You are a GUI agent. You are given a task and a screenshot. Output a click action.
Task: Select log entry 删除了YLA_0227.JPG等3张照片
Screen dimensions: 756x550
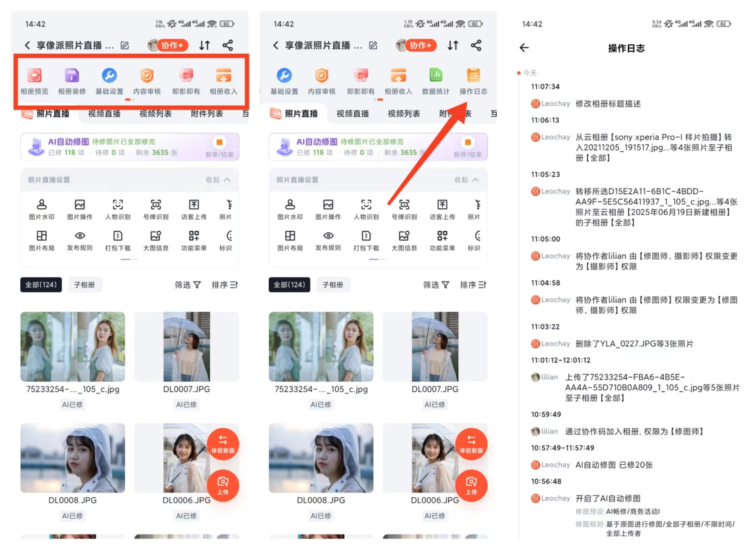pyautogui.click(x=634, y=344)
